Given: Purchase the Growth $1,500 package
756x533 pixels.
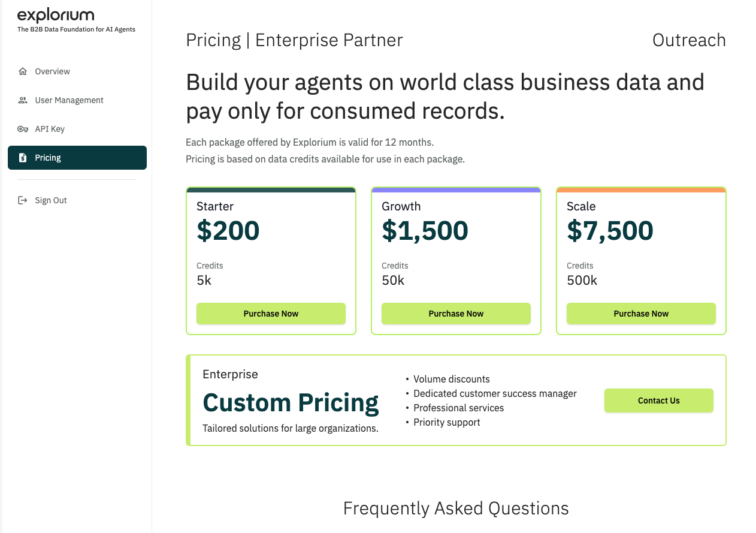Looking at the screenshot, I should pos(456,314).
